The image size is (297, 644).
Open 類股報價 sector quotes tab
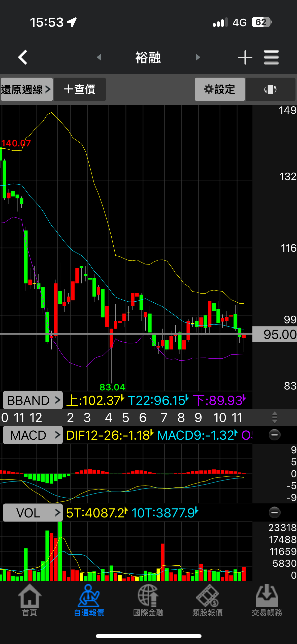click(208, 600)
